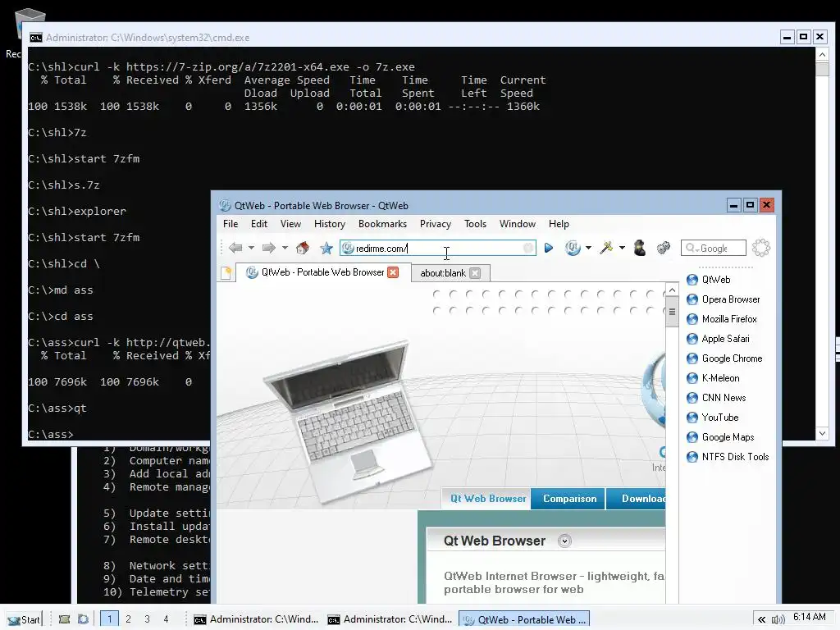Image resolution: width=840 pixels, height=630 pixels.
Task: Switch to virtual desktop 3
Action: (x=148, y=619)
